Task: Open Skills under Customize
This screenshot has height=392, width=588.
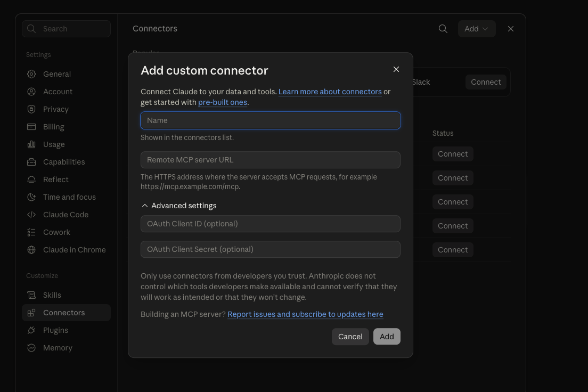Action: coord(67,295)
